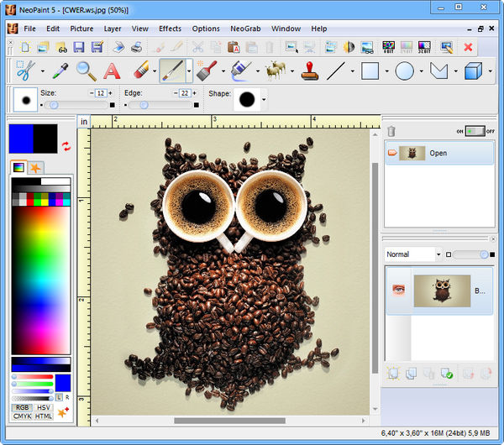Select the rubber stamp tool
504x445 pixels.
coord(312,71)
